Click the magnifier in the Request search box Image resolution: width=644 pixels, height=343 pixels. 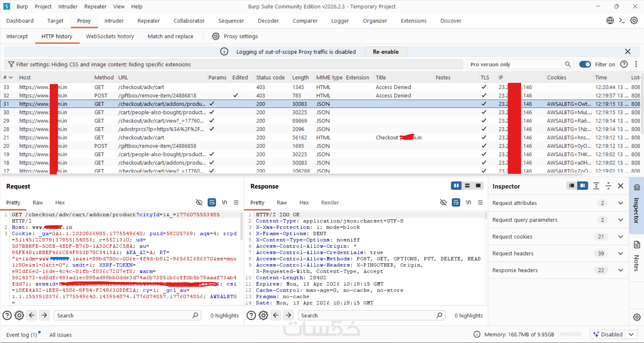click(195, 315)
